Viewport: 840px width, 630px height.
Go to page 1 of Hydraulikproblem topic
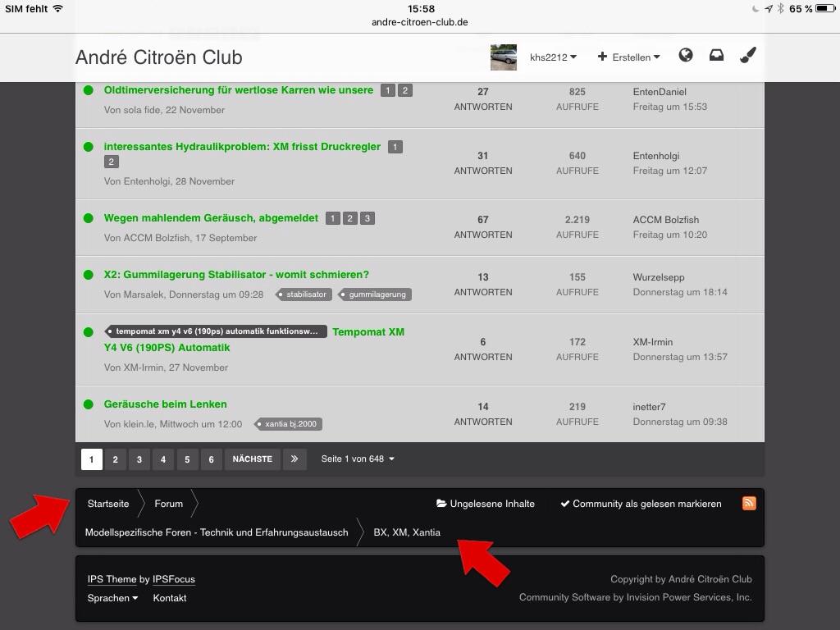click(395, 147)
